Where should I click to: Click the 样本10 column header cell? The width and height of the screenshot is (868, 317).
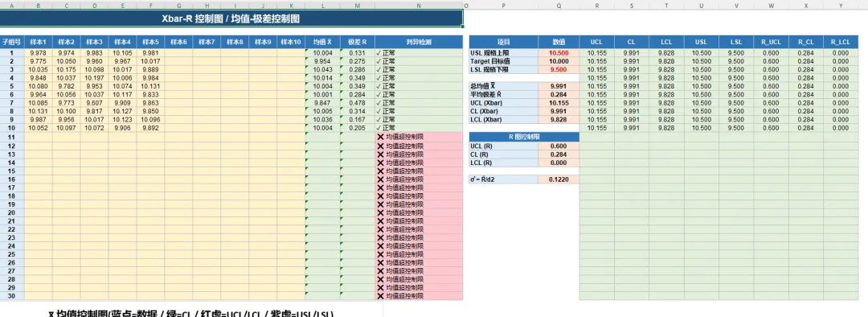point(291,42)
